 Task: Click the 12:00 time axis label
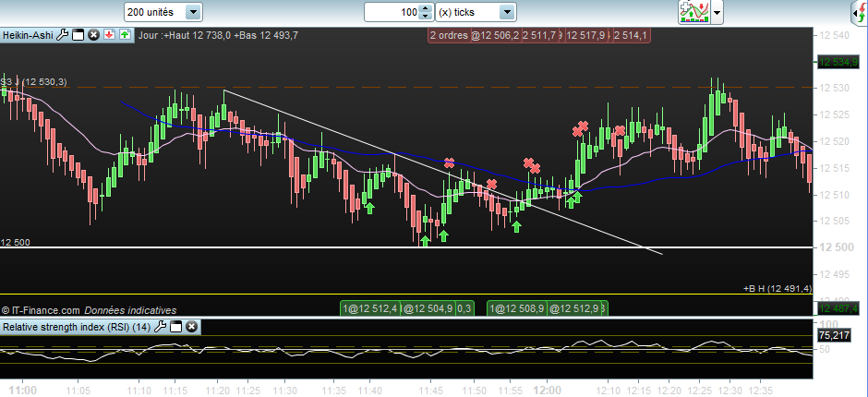tap(547, 391)
